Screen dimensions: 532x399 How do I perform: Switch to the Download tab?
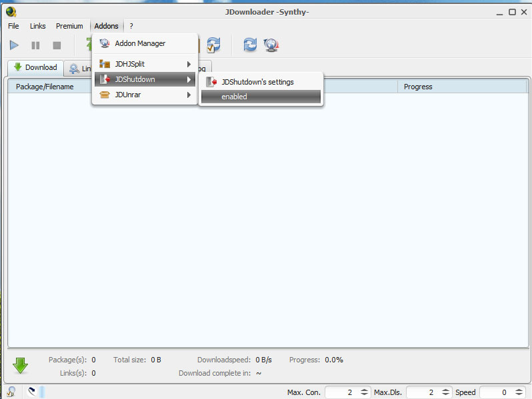tap(36, 67)
